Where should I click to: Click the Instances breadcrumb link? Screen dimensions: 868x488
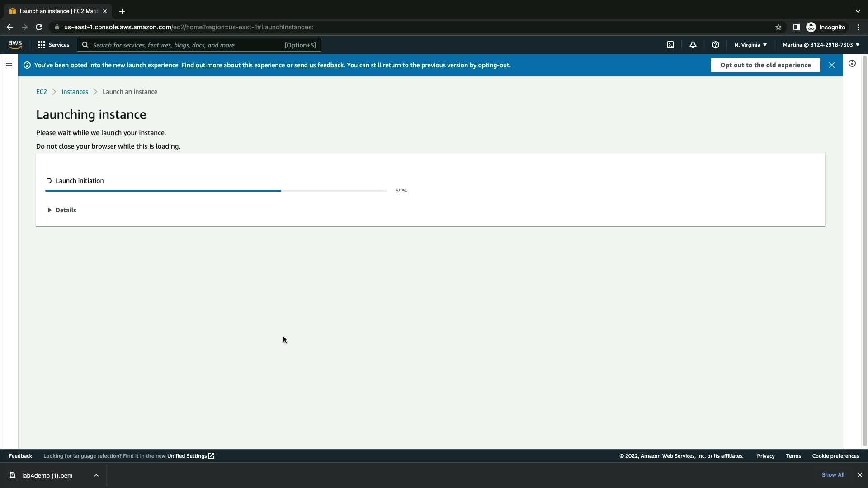pyautogui.click(x=75, y=92)
